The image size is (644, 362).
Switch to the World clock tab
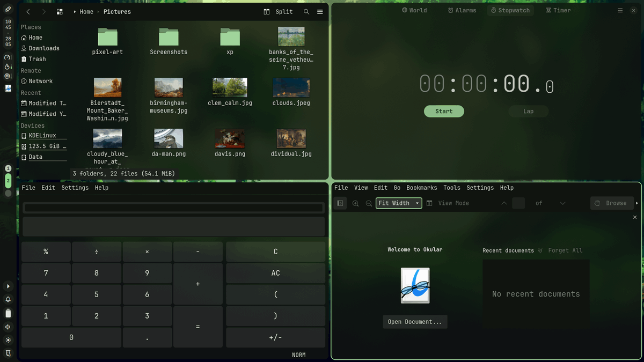414,10
